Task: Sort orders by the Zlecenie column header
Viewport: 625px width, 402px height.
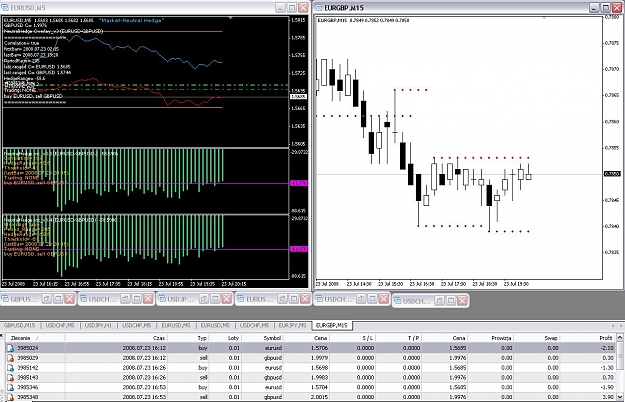Action: tap(35, 338)
